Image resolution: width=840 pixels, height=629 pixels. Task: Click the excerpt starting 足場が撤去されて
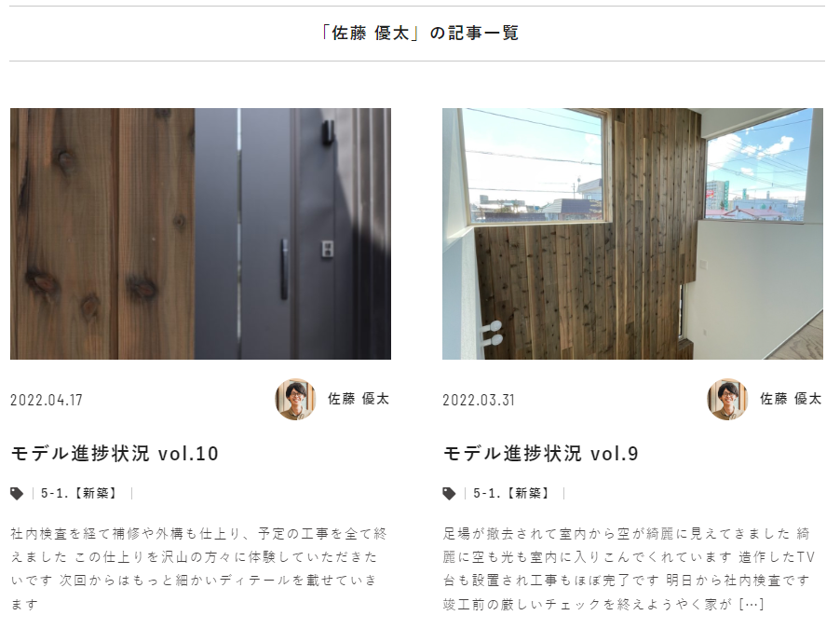[630, 569]
